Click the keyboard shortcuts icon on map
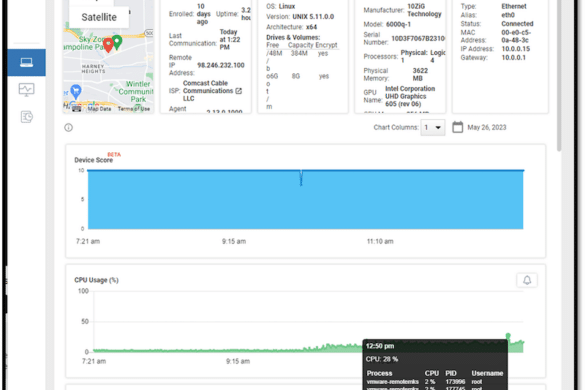 click(76, 109)
